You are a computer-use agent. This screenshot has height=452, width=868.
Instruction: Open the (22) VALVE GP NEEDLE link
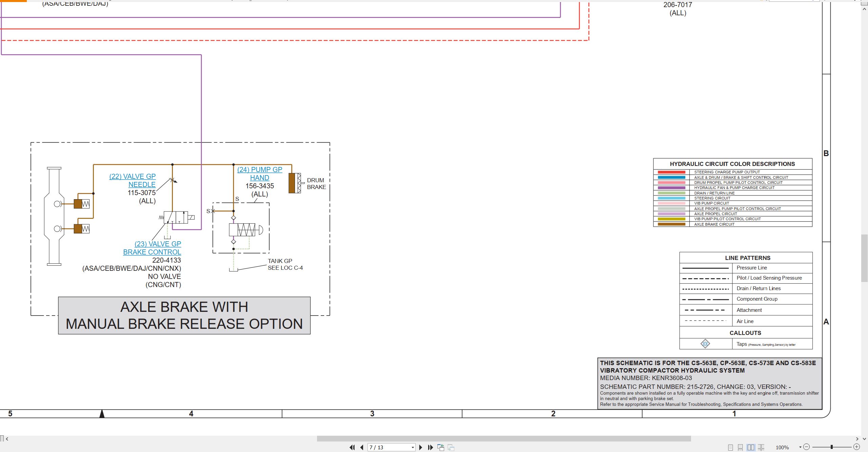coord(133,181)
